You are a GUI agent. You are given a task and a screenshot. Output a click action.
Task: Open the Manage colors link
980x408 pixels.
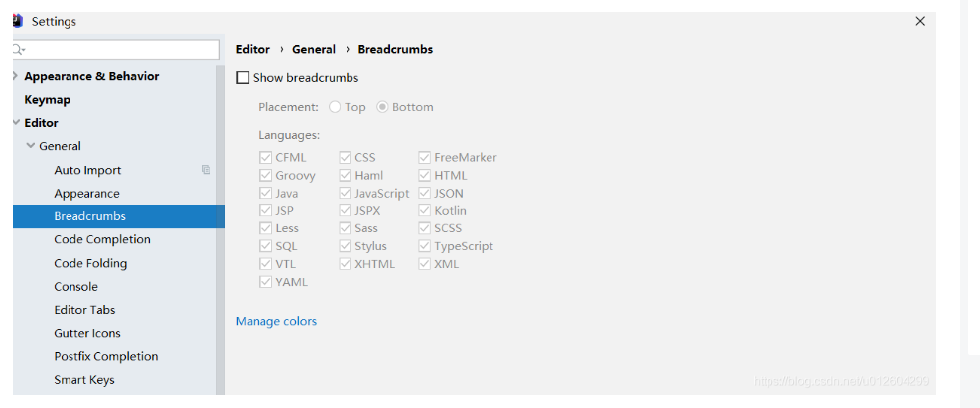[276, 321]
